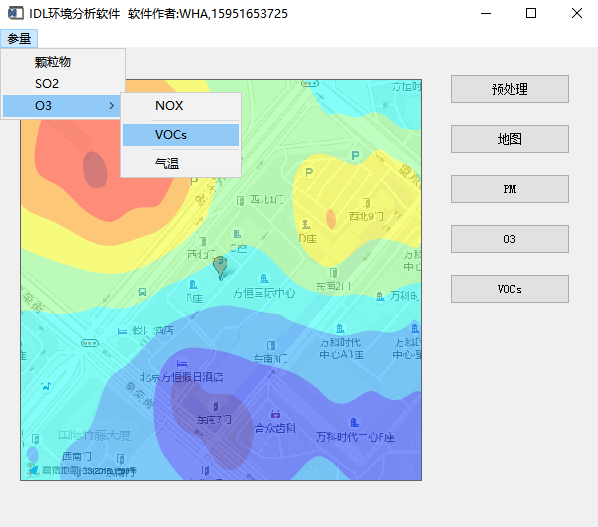This screenshot has width=598, height=527.
Task: Select NOX in the submenu
Action: point(181,106)
